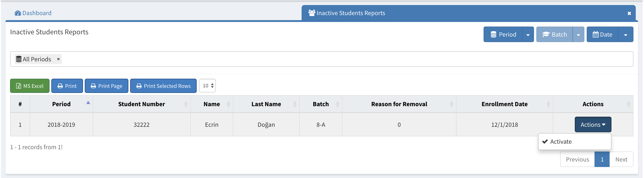Click the Dashboard gauge icon
The height and width of the screenshot is (178, 644).
point(17,13)
